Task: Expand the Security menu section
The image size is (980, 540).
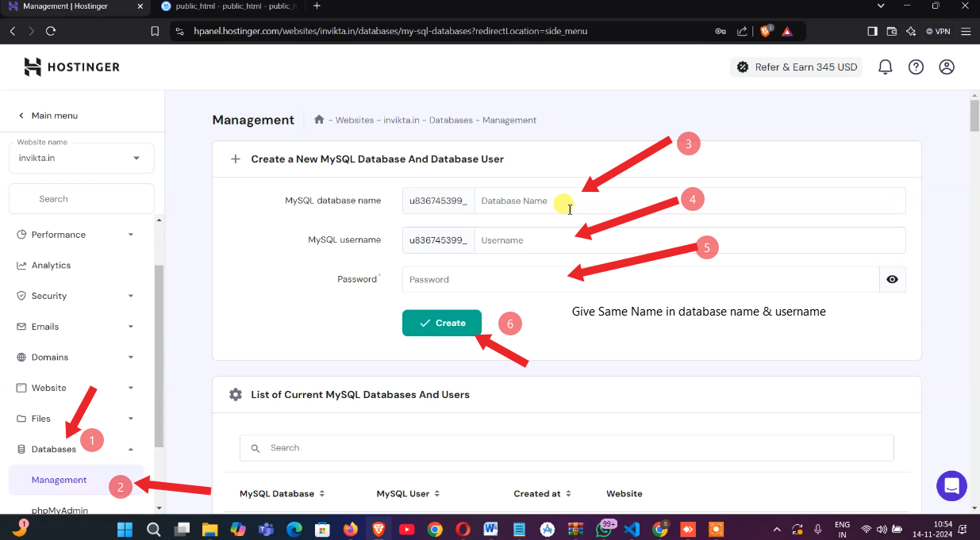Action: coord(75,296)
